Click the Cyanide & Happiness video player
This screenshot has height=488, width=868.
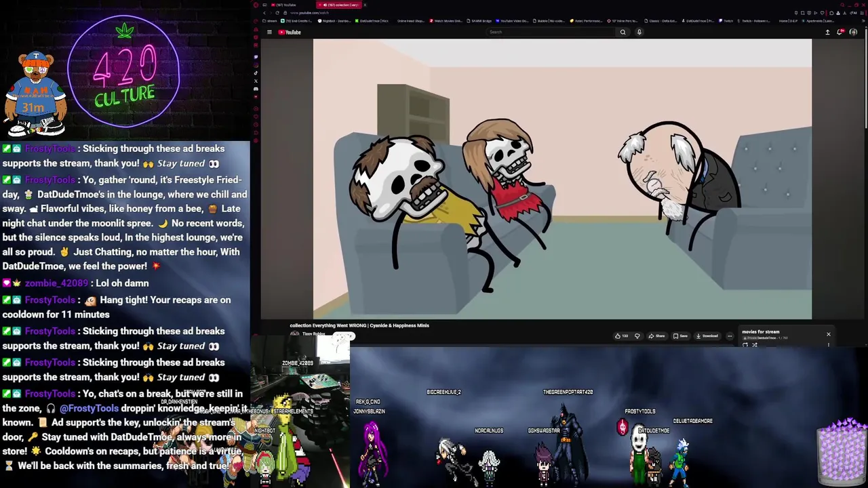click(562, 179)
